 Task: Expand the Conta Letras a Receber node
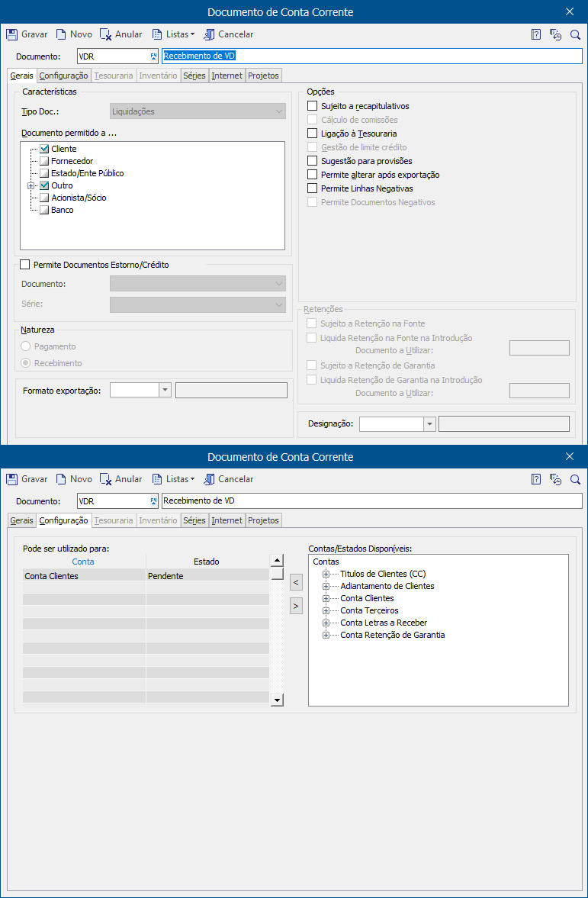(x=326, y=623)
